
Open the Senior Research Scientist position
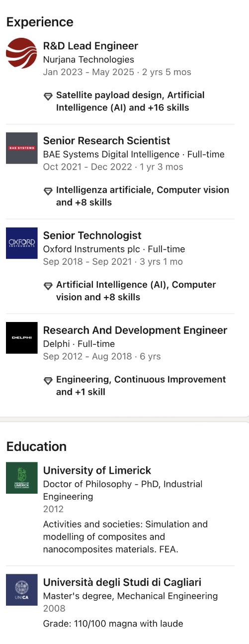pyautogui.click(x=107, y=140)
